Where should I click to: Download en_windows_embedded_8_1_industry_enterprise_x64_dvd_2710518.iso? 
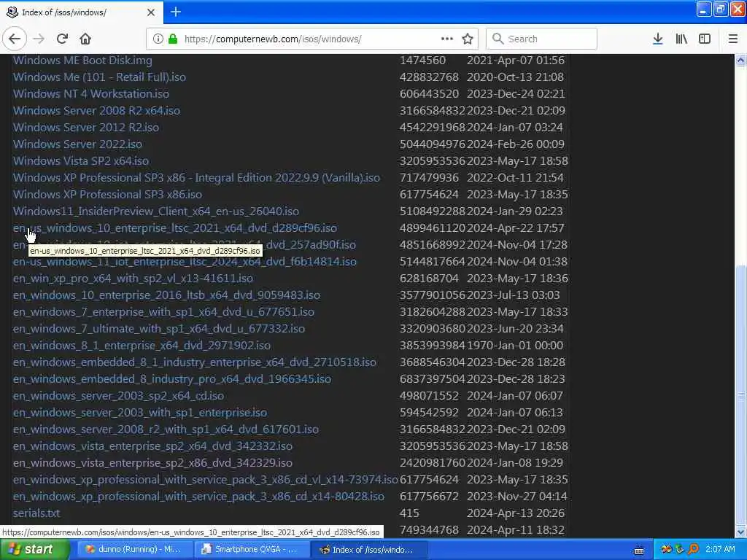pyautogui.click(x=194, y=362)
